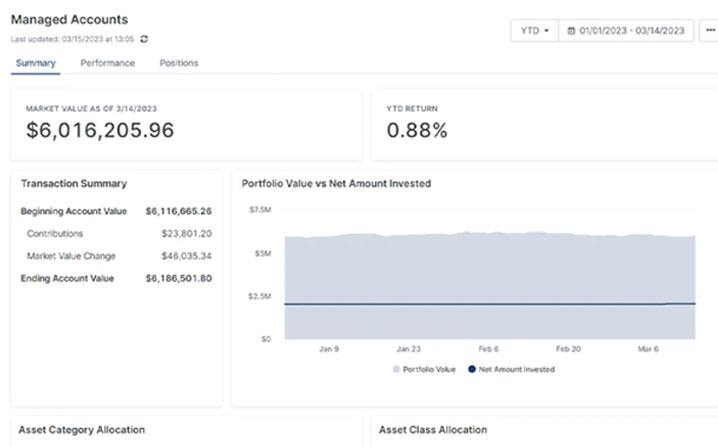
Task: Click the market value amount $6,016,205.96
Action: 100,130
